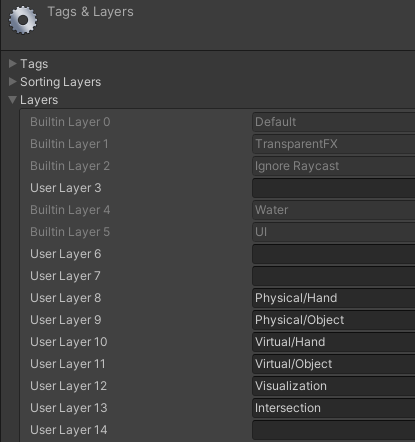The width and height of the screenshot is (415, 442).
Task: Click the Builtin Layer 2 label
Action: pos(70,166)
